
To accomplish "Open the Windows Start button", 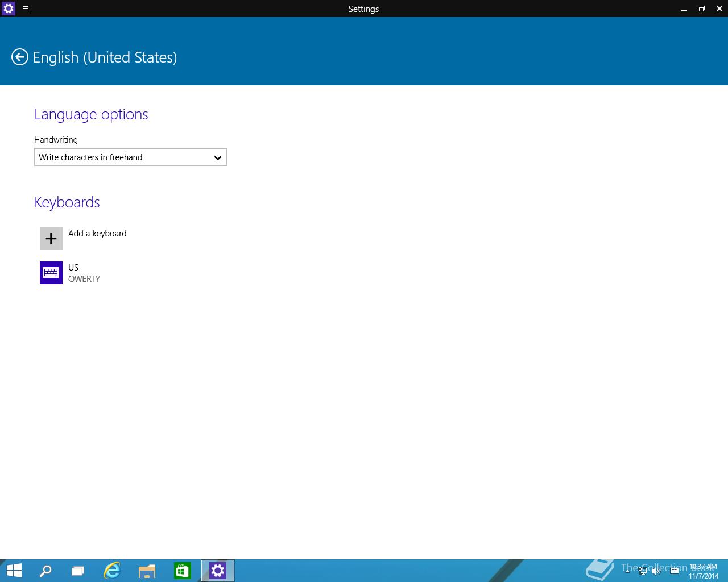I will click(x=14, y=571).
